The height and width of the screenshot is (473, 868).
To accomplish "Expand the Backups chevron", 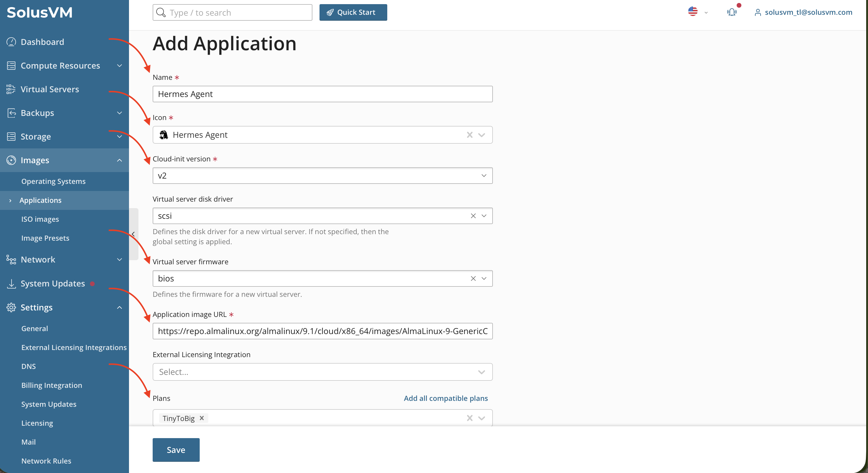I will [119, 113].
